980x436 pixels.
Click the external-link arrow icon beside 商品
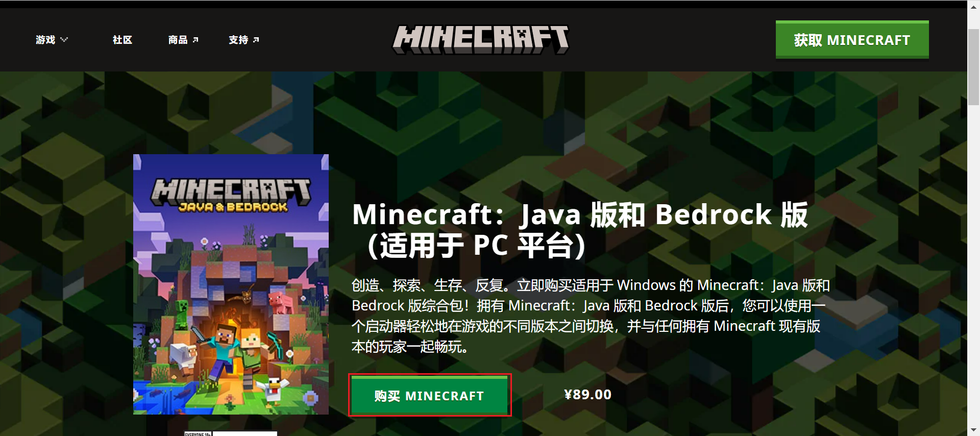point(195,40)
